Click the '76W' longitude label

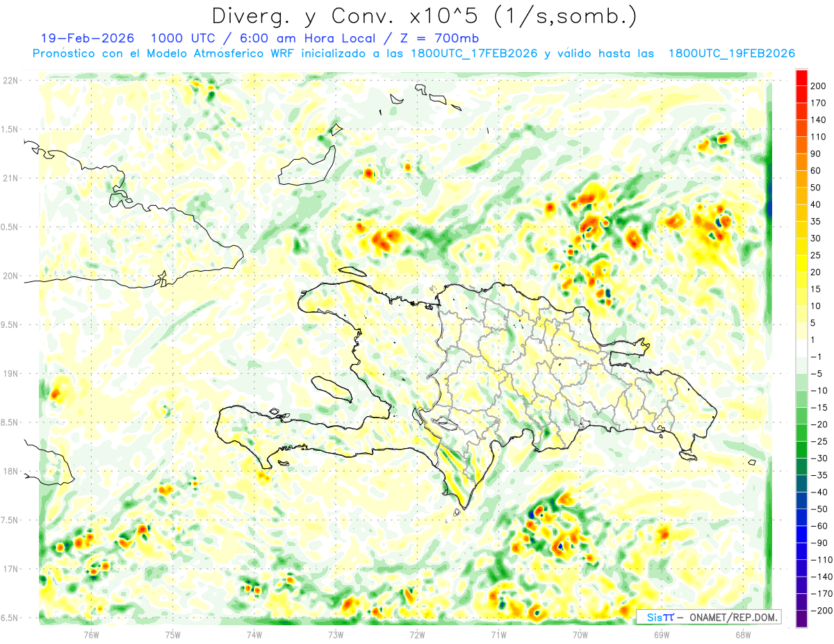[91, 634]
